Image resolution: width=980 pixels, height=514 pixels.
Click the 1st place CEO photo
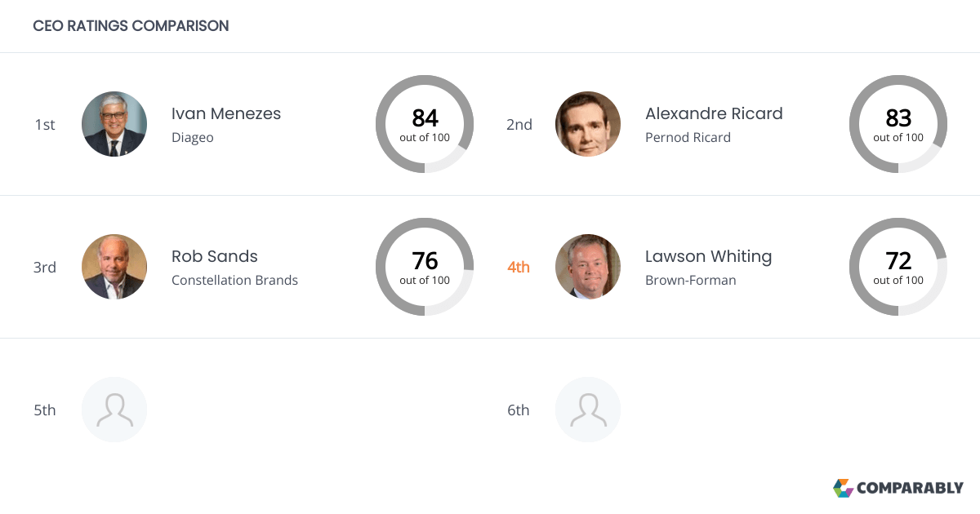[114, 124]
